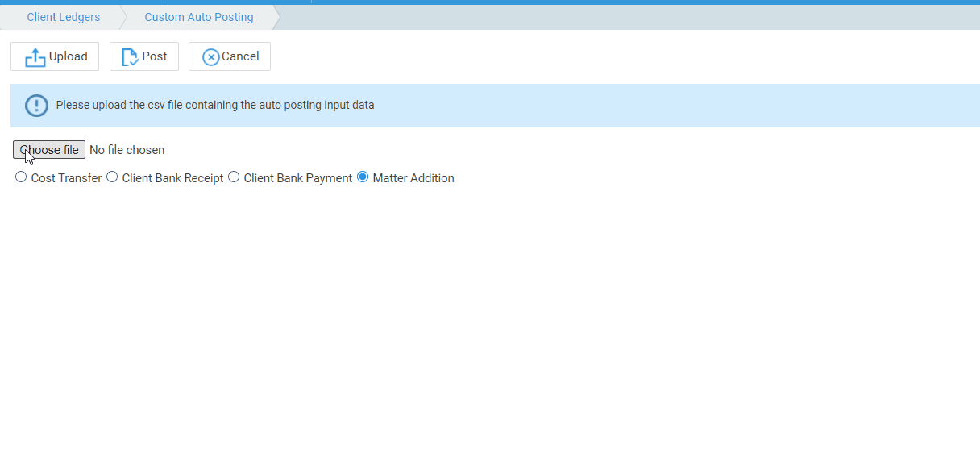The width and height of the screenshot is (980, 475).
Task: Toggle the Matter Addition radio button
Action: 363,177
